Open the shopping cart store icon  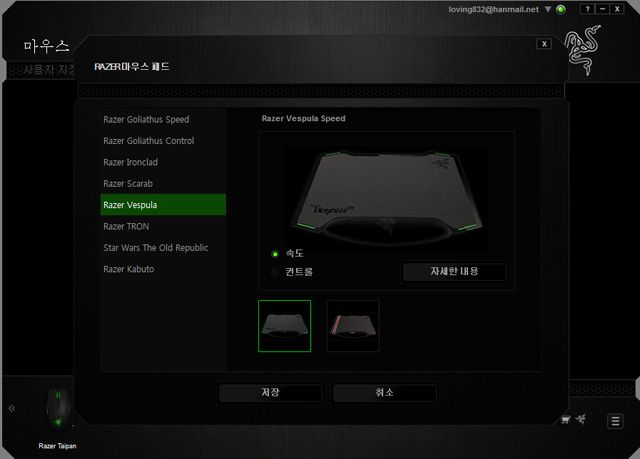(x=566, y=420)
